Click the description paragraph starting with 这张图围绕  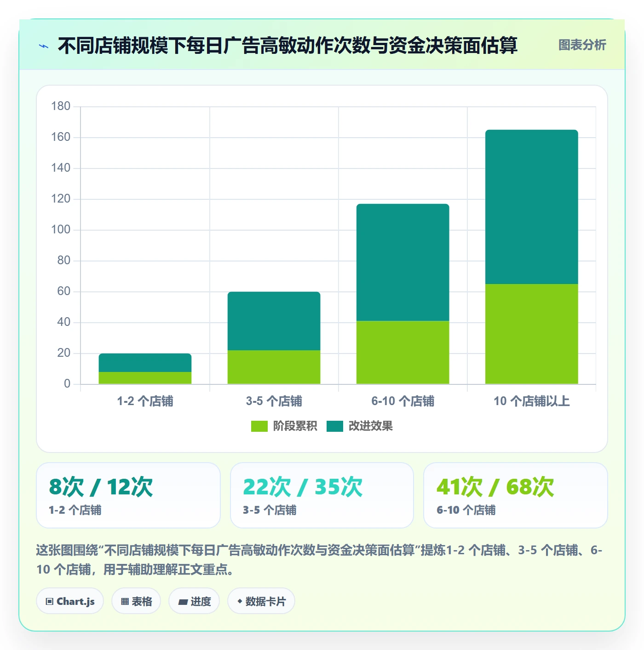(319, 560)
